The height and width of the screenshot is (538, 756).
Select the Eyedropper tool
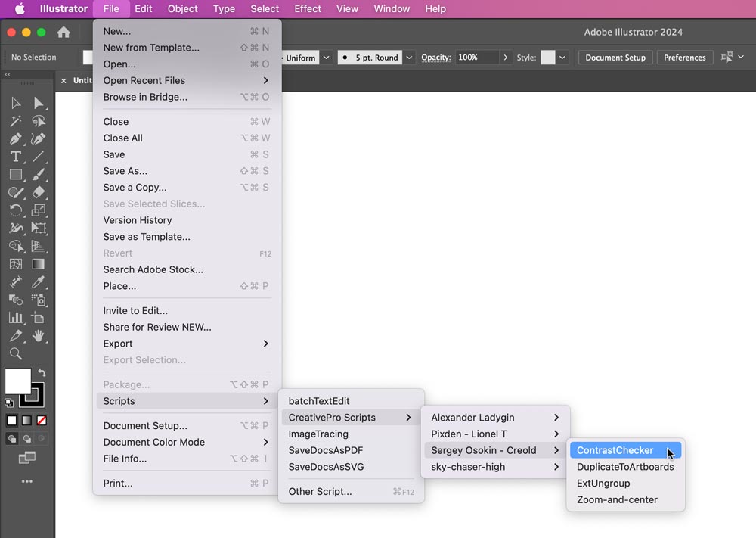[38, 281]
